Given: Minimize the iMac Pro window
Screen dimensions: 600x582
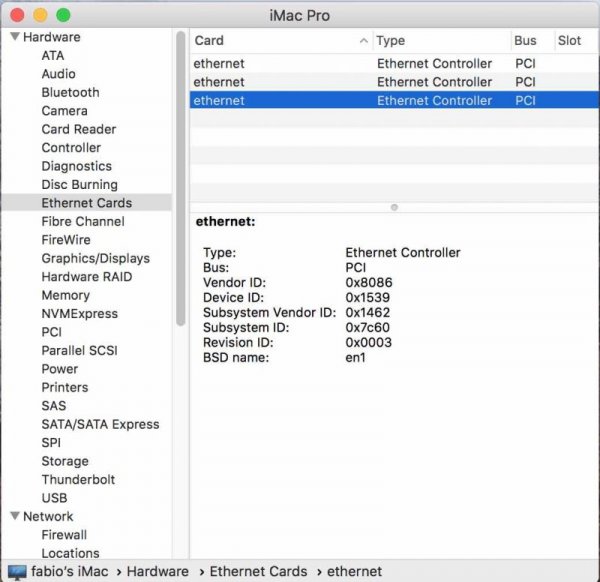Looking at the screenshot, I should 40,15.
